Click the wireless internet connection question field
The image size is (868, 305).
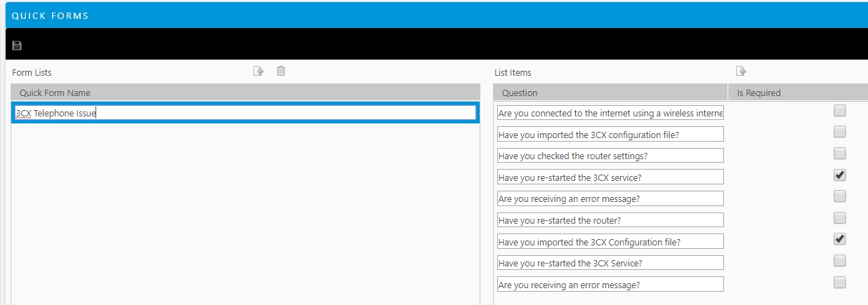click(610, 113)
